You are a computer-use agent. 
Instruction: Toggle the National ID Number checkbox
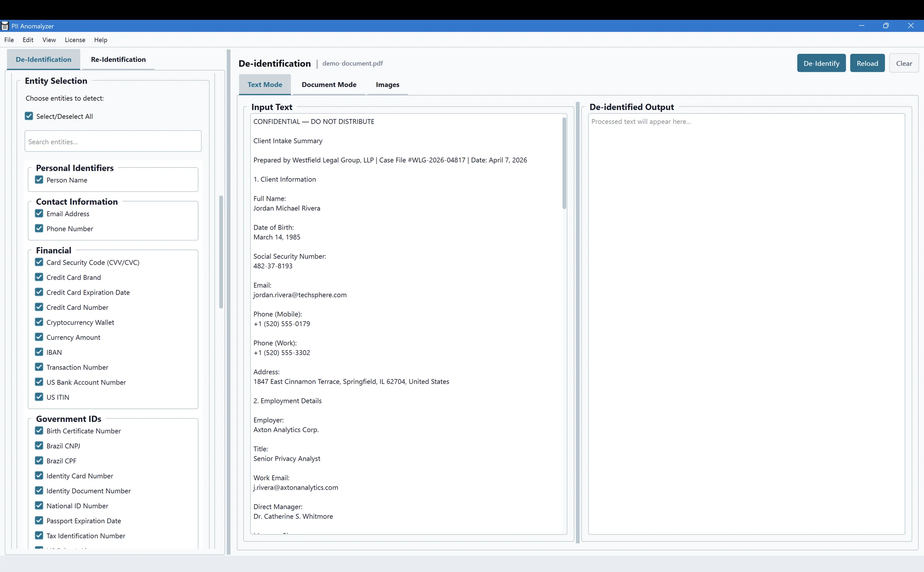(39, 506)
